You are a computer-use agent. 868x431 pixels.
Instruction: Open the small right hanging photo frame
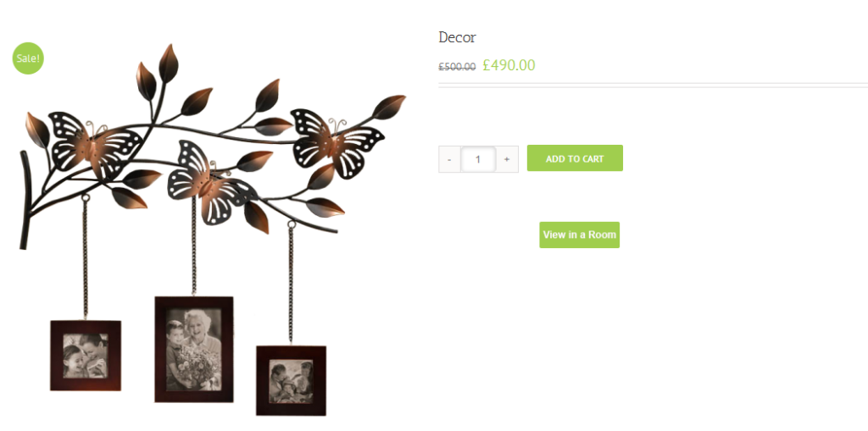[x=292, y=381]
